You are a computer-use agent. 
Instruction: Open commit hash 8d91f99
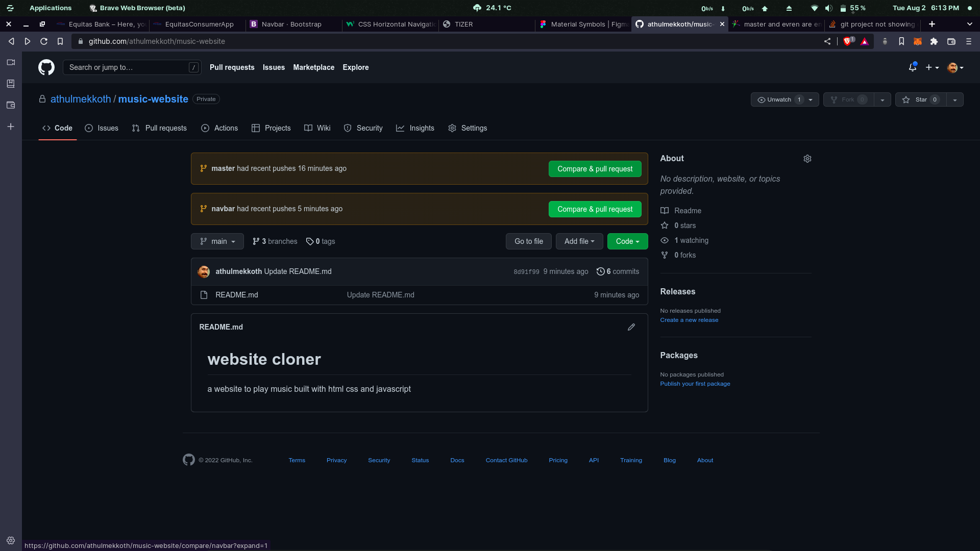[526, 272]
